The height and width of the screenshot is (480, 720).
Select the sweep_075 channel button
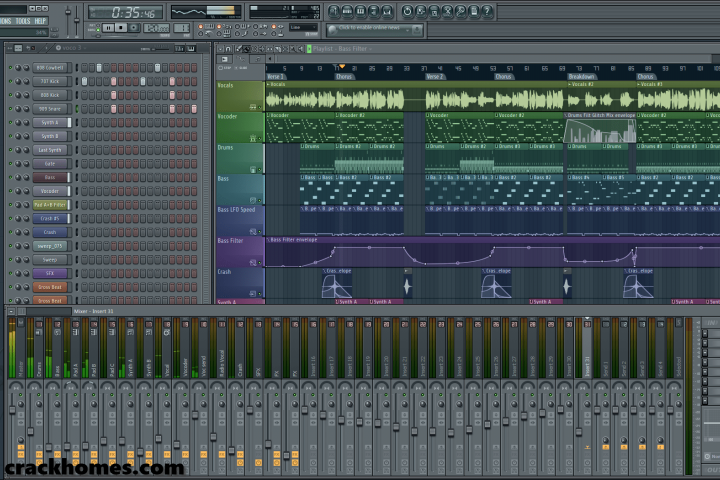tap(50, 246)
